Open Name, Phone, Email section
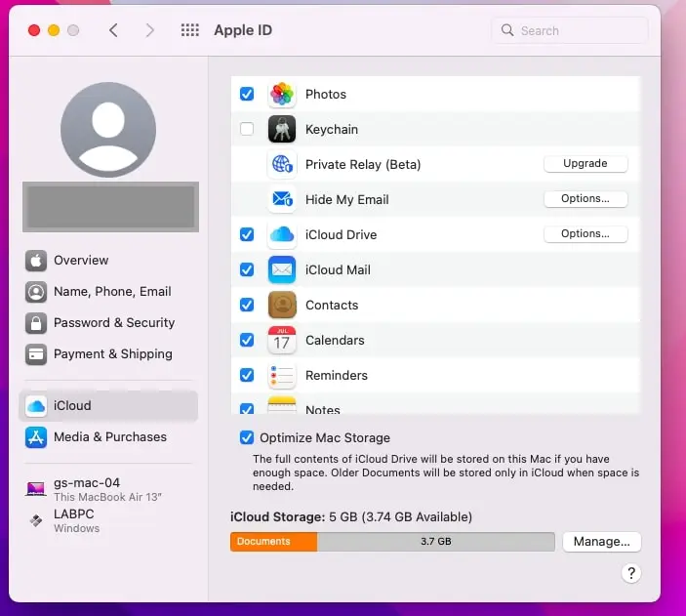Image resolution: width=686 pixels, height=616 pixels. point(108,292)
